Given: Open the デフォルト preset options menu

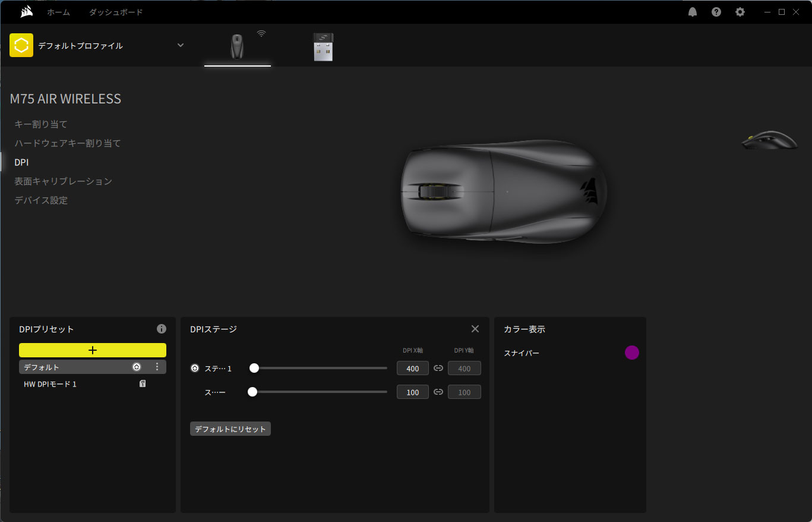Looking at the screenshot, I should coord(157,367).
